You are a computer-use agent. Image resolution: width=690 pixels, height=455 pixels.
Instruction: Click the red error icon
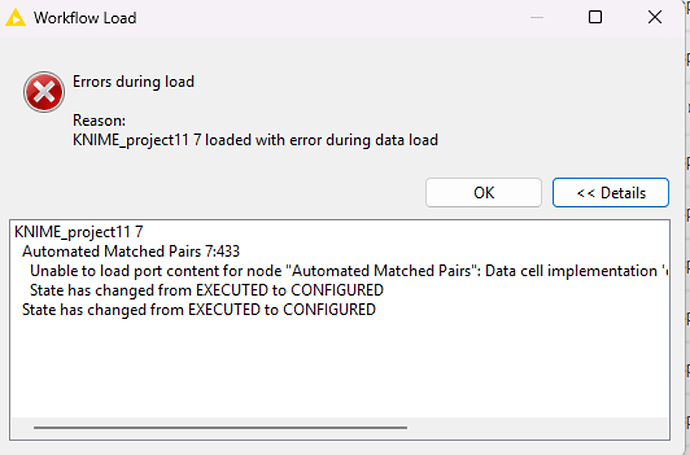43,95
